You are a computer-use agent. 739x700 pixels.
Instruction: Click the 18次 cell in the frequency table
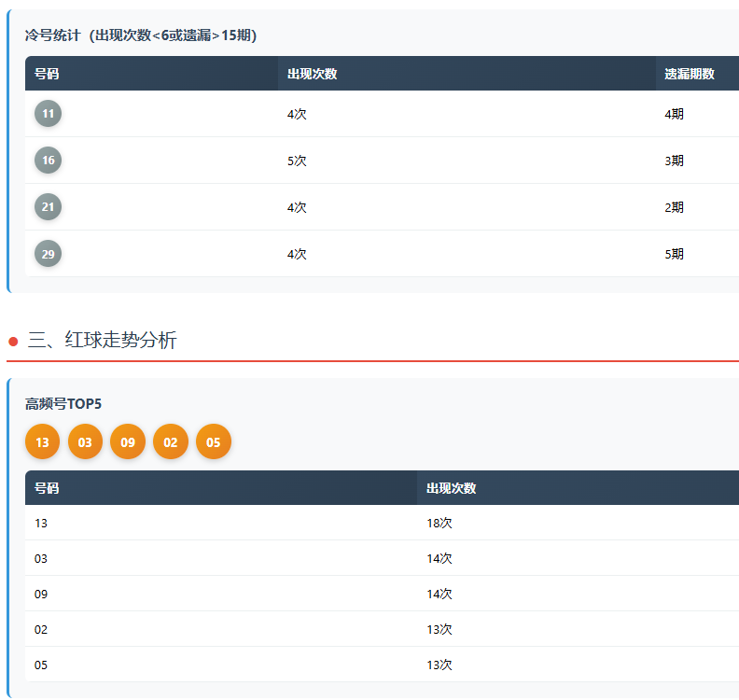point(439,524)
